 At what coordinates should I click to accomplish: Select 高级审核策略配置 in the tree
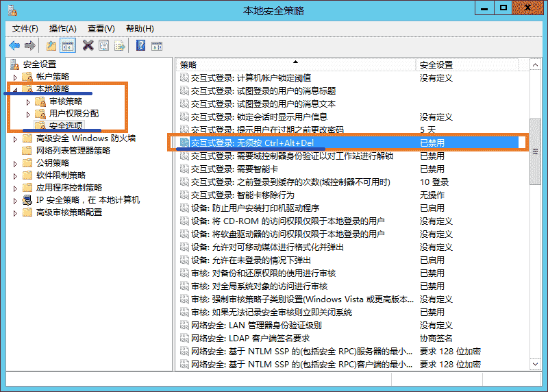coord(69,212)
